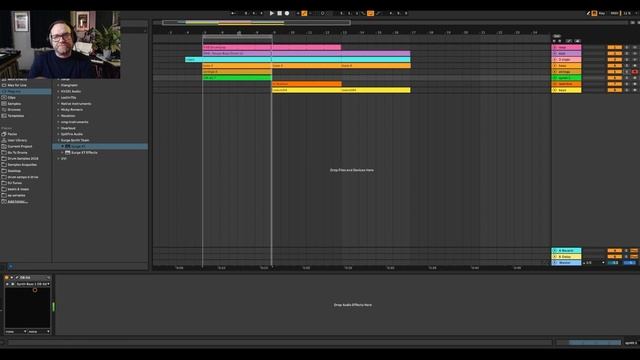Image resolution: width=640 pixels, height=360 pixels.
Task: Open the device's left bottom dropdown
Action: pyautogui.click(x=16, y=332)
